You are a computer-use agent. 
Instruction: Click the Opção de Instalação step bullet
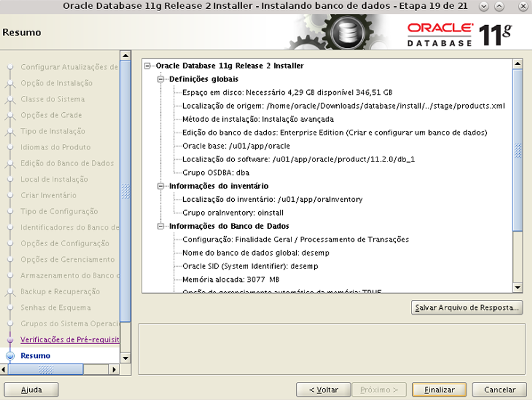10,83
